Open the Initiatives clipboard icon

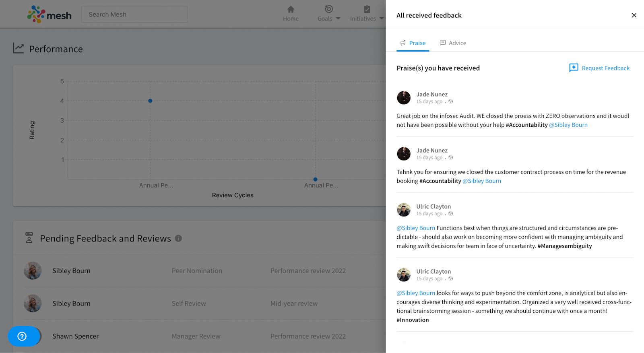367,9
